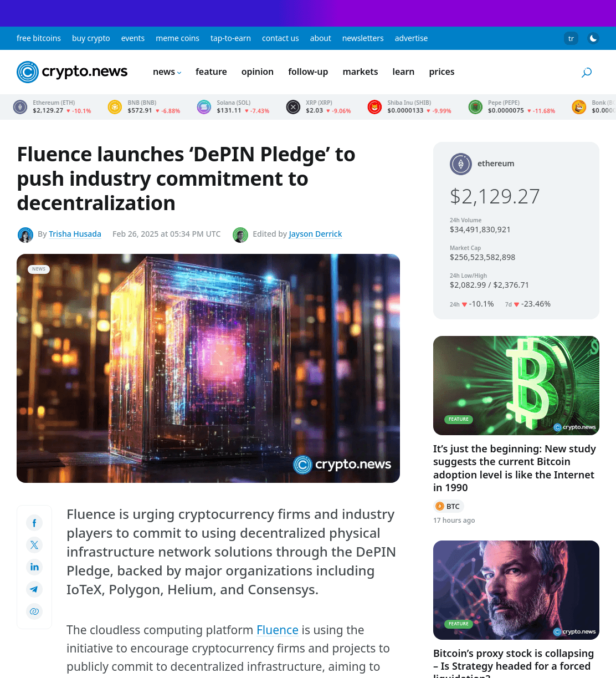Click the Shiba Inu coin icon

(375, 107)
